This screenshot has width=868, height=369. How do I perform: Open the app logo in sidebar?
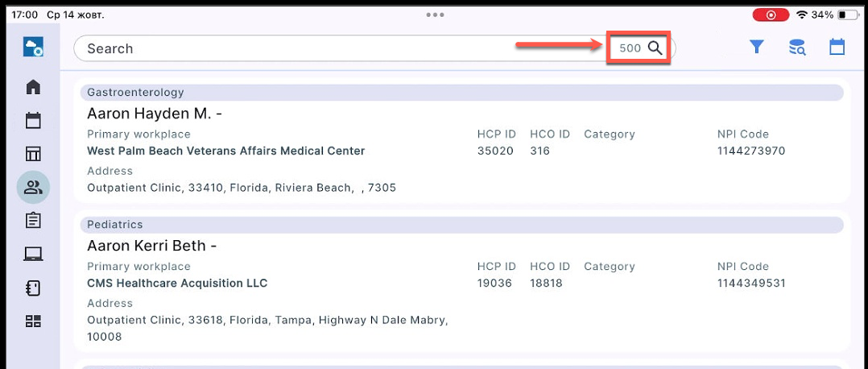[x=33, y=47]
